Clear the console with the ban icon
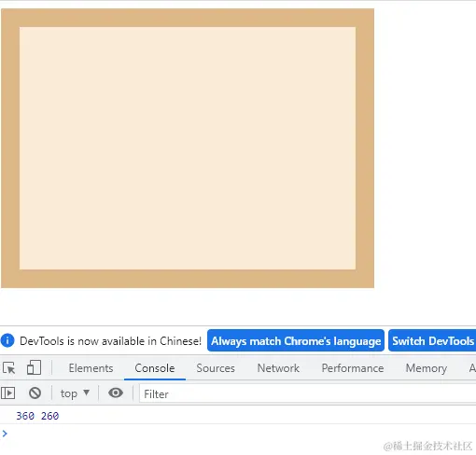This screenshot has width=476, height=455. 35,393
